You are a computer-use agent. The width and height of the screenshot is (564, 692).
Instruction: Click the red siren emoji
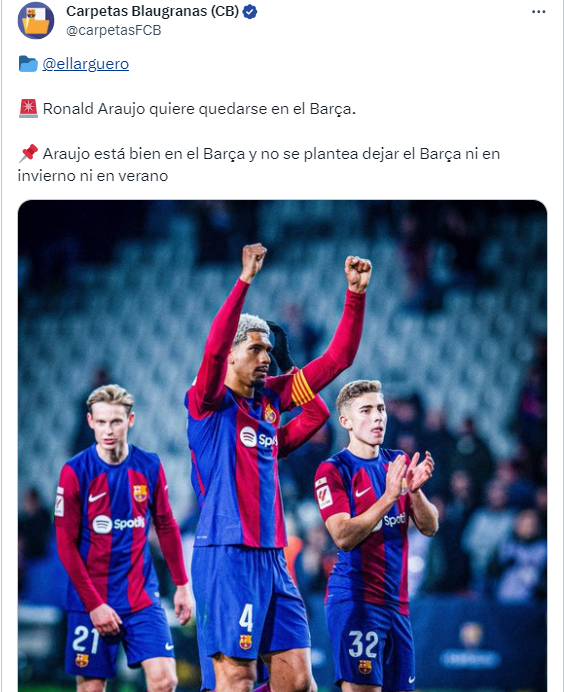tap(28, 109)
